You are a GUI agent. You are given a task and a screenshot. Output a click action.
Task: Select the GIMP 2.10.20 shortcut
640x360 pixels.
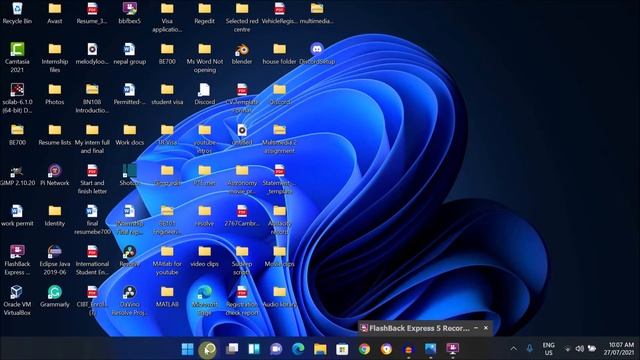pos(17,175)
